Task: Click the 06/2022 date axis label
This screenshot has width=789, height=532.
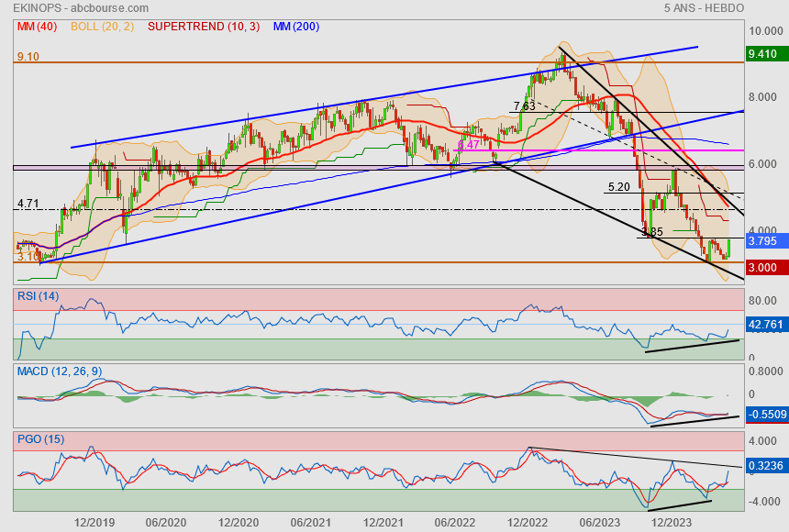Action: (455, 523)
